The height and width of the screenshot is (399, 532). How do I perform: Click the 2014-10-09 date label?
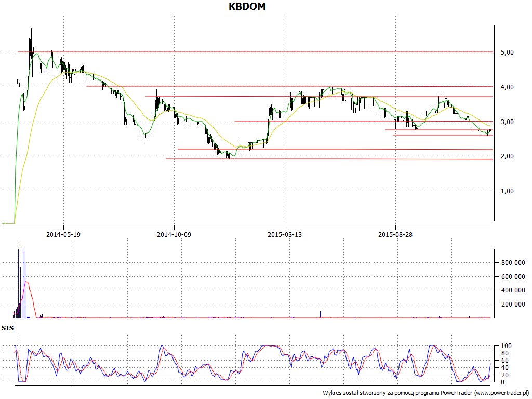174,234
